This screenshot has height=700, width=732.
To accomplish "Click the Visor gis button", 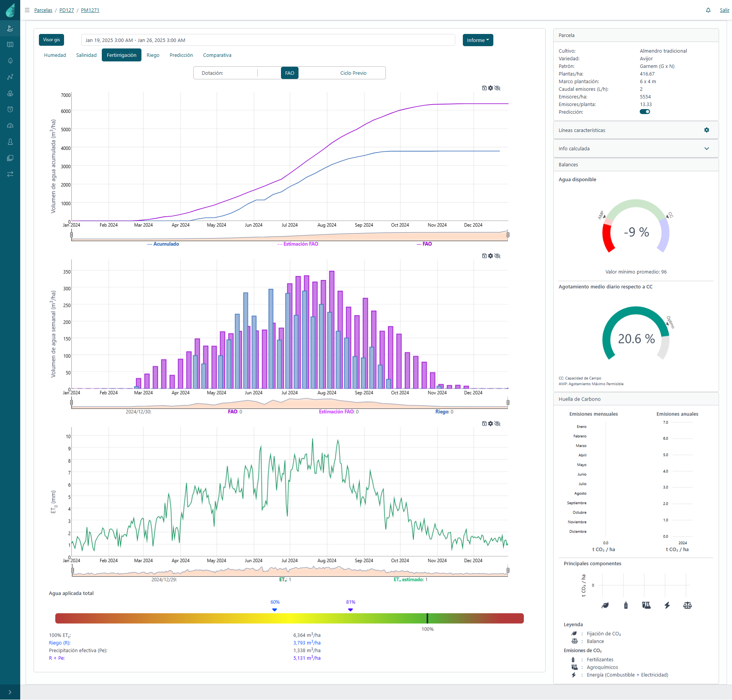I will [x=51, y=40].
